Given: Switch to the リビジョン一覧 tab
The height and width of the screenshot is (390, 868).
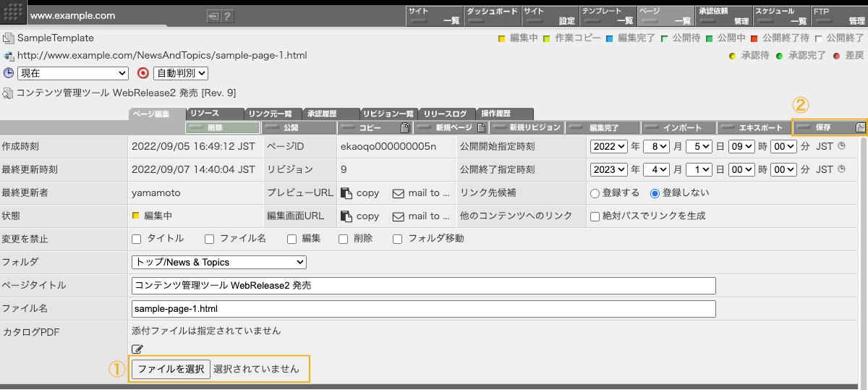Looking at the screenshot, I should point(389,114).
